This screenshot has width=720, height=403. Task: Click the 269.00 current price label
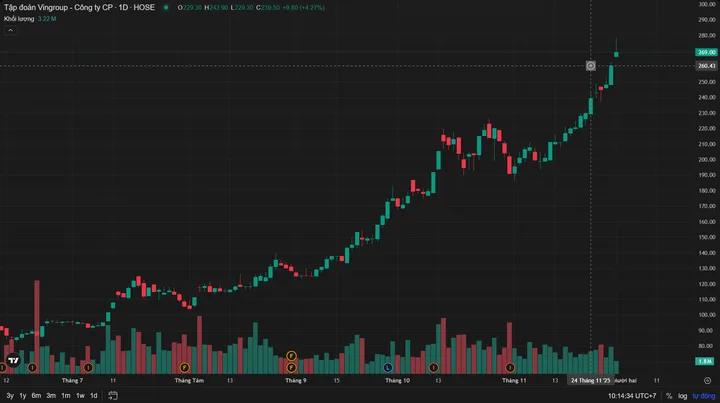[x=706, y=52]
